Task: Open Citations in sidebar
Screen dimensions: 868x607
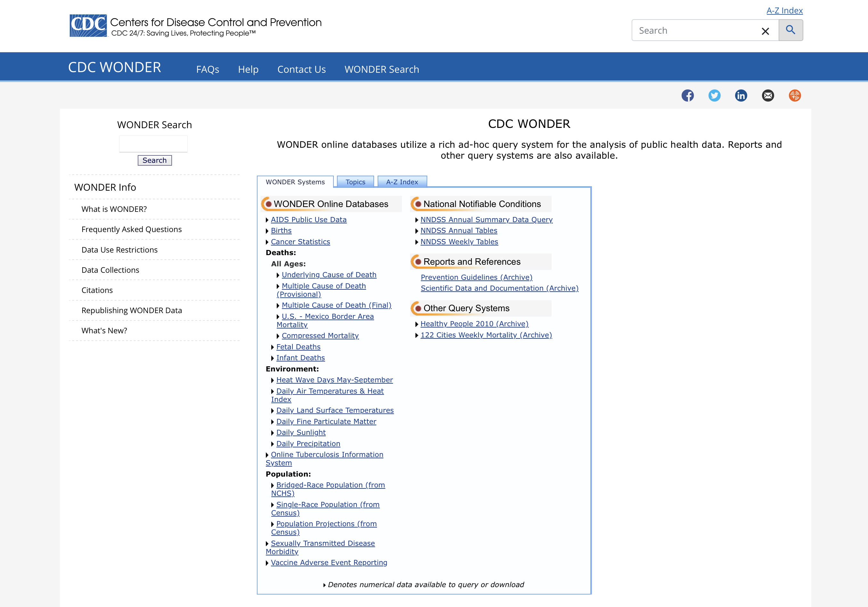Action: pos(97,290)
